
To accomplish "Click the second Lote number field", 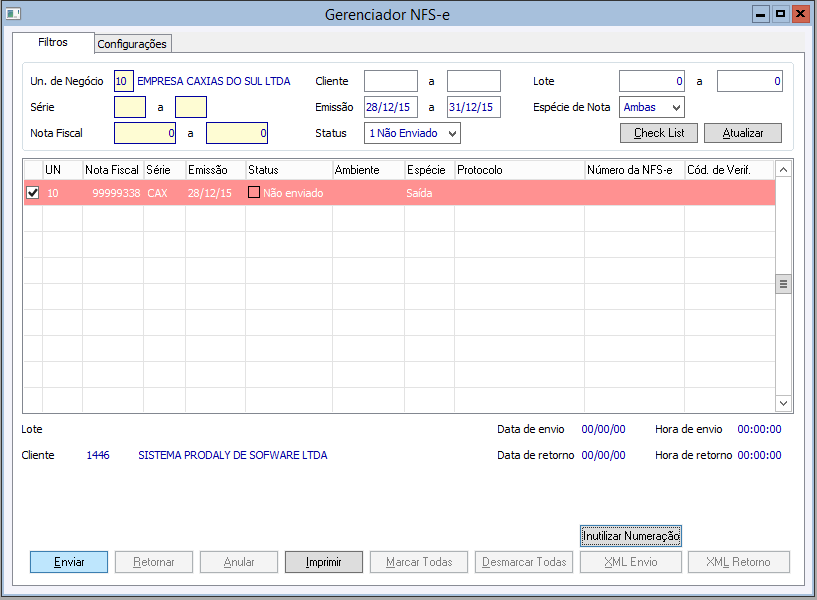I will click(x=750, y=81).
